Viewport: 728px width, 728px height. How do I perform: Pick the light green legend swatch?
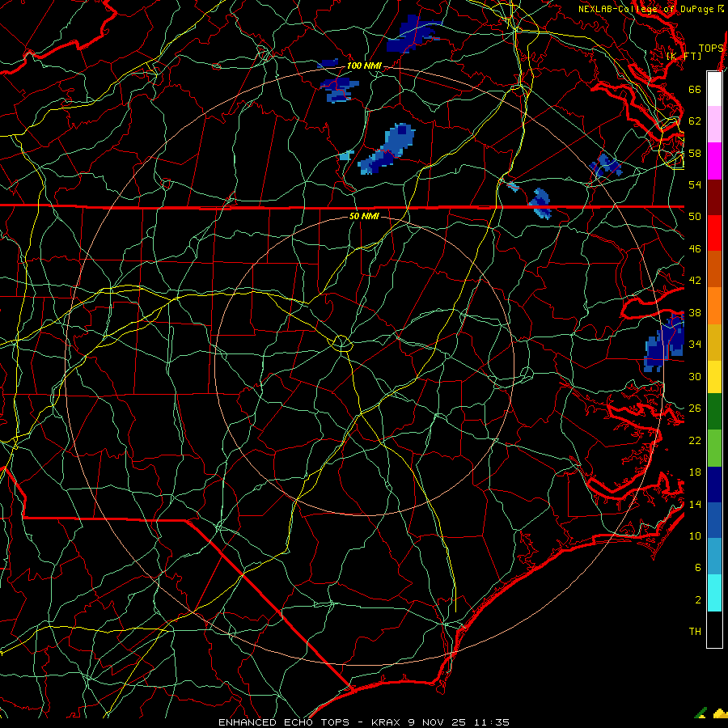pos(714,448)
